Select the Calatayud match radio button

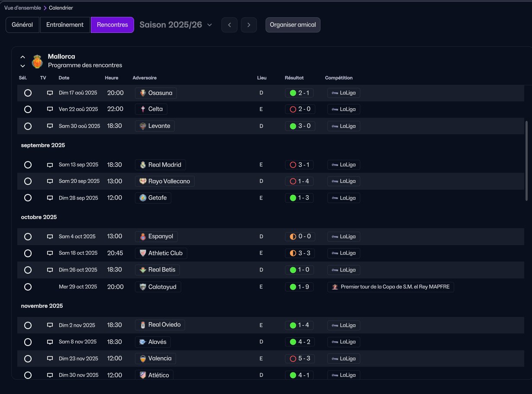(x=28, y=287)
